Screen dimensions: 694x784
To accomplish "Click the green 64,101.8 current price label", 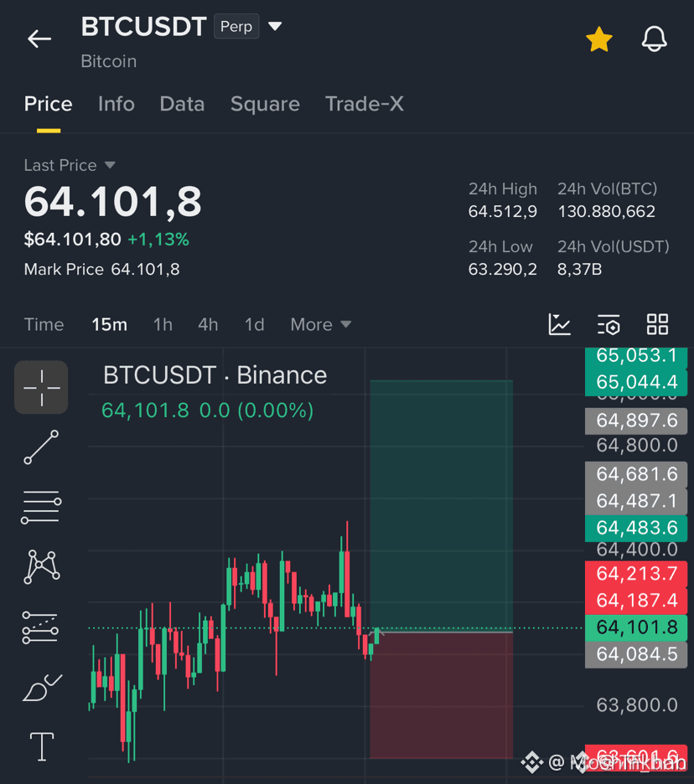I will pos(636,627).
